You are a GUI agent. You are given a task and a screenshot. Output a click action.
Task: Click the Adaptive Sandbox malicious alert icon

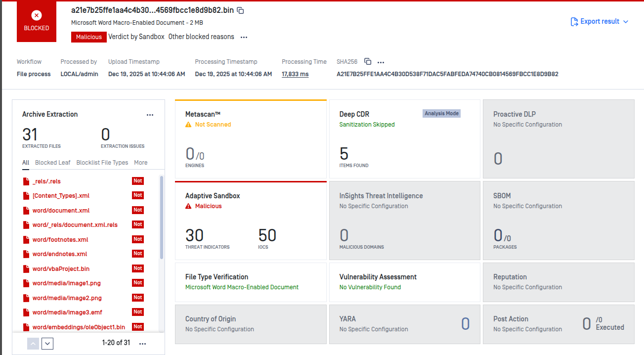tap(188, 206)
